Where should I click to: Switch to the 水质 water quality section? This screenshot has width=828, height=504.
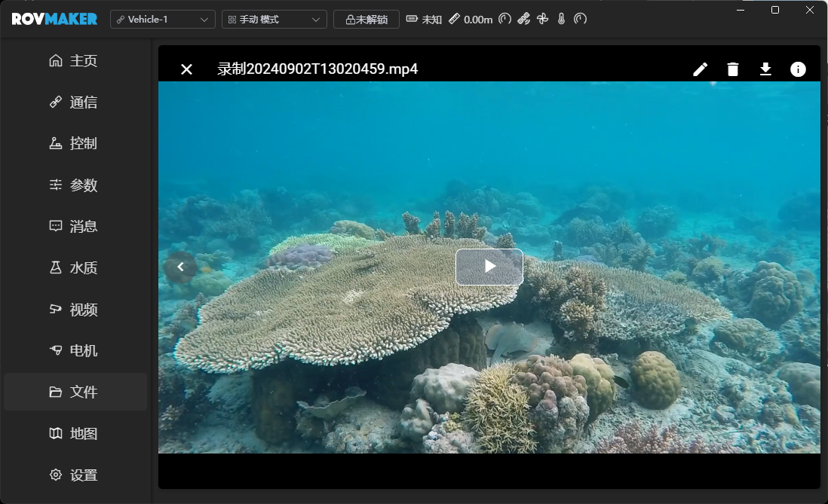(74, 268)
